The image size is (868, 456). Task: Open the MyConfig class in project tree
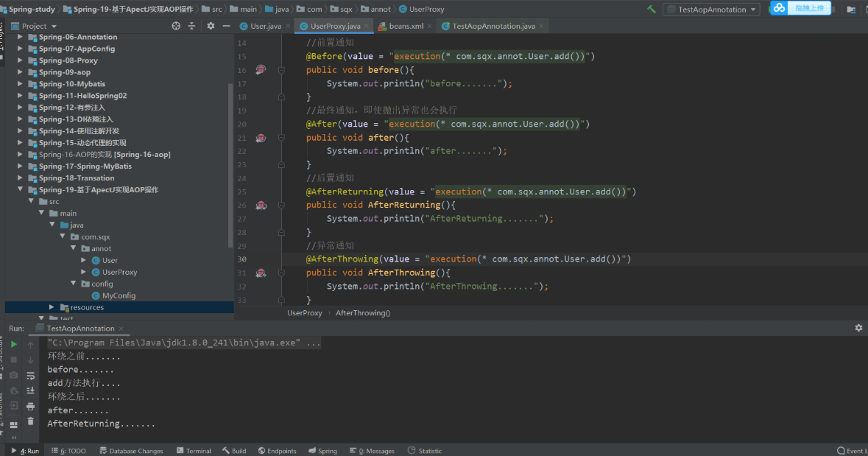pos(113,295)
